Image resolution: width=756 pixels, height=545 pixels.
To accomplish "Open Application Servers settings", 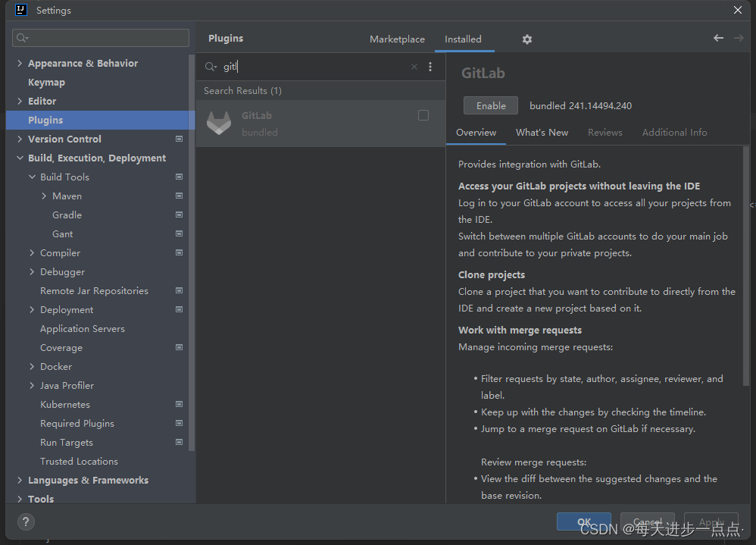I will 83,328.
